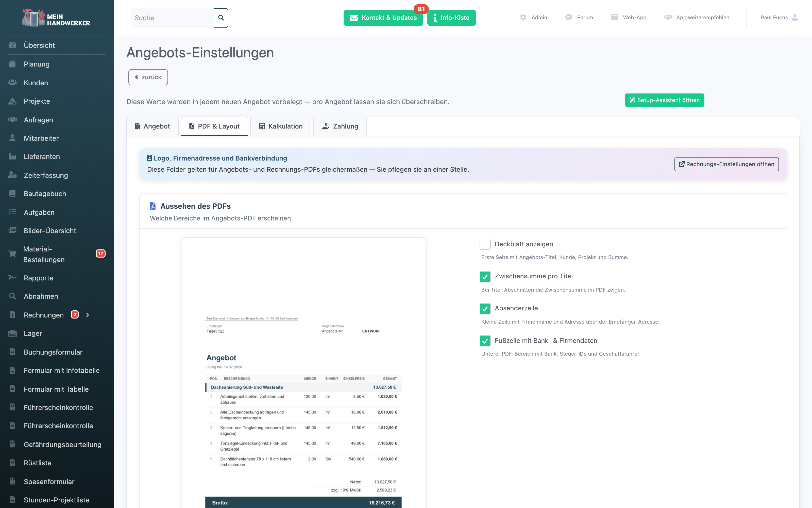Click the zurück button
Screen dimensions: 812x508
[148, 77]
